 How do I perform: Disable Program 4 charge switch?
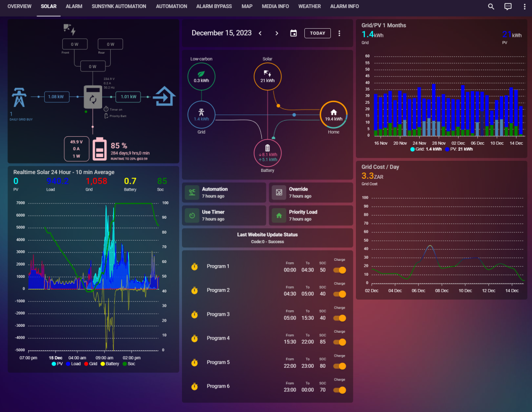pos(339,342)
